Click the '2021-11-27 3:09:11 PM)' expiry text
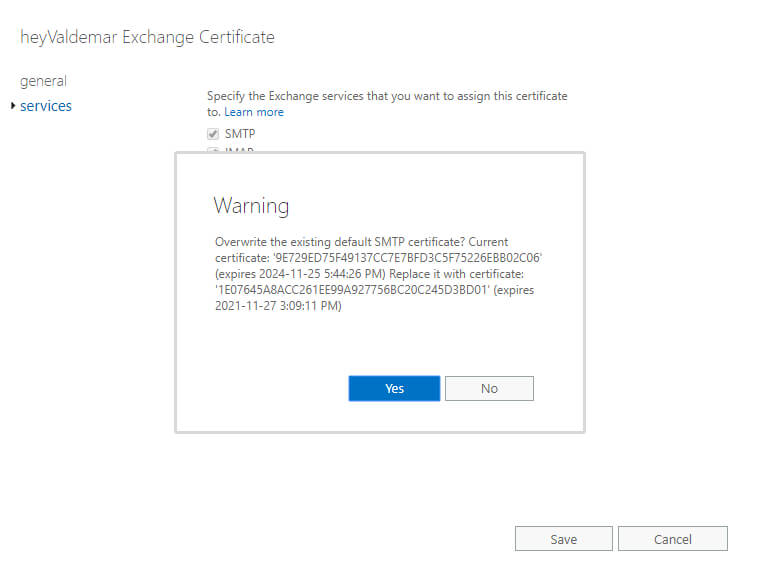760x584 pixels. (278, 306)
